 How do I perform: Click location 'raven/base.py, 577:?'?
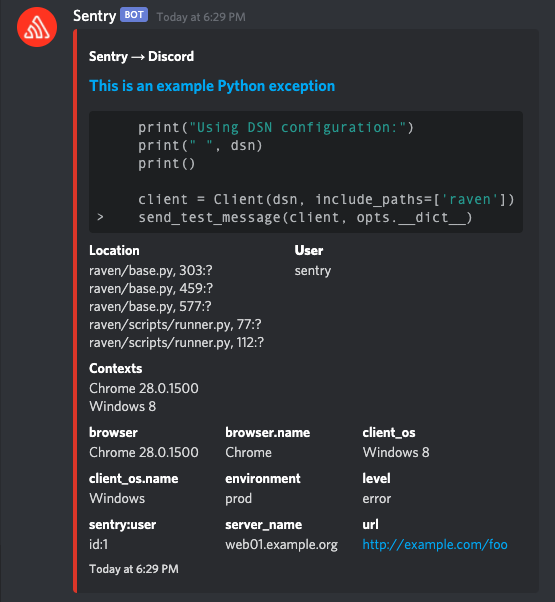(150, 307)
